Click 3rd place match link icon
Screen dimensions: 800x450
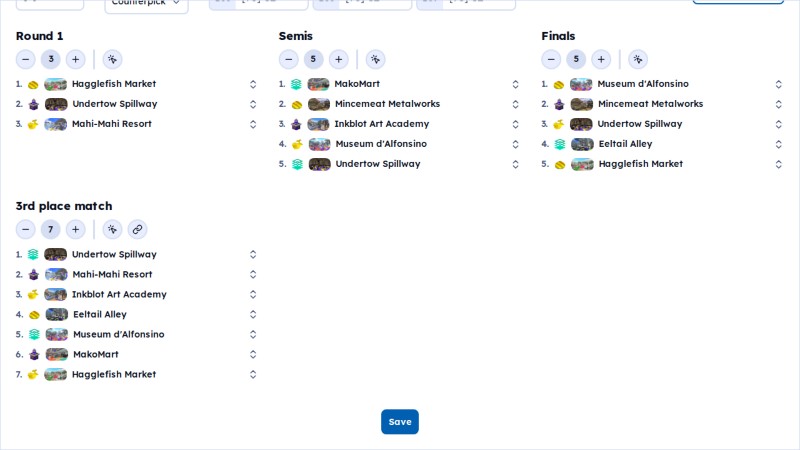click(x=137, y=230)
